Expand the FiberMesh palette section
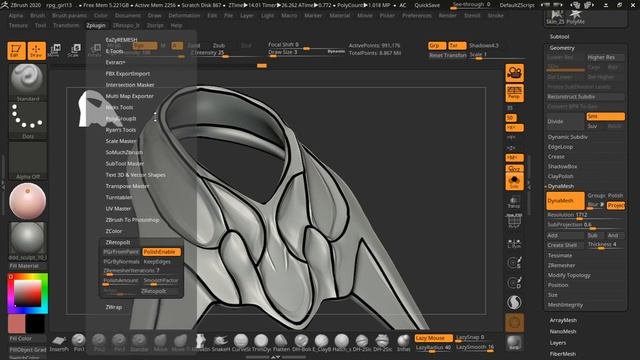 pos(563,354)
